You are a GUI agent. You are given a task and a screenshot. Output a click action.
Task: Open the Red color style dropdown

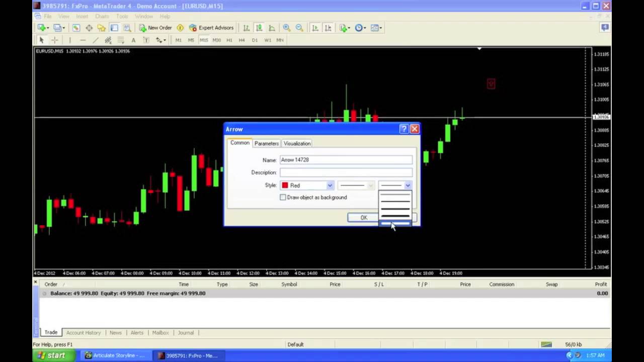[x=307, y=186]
